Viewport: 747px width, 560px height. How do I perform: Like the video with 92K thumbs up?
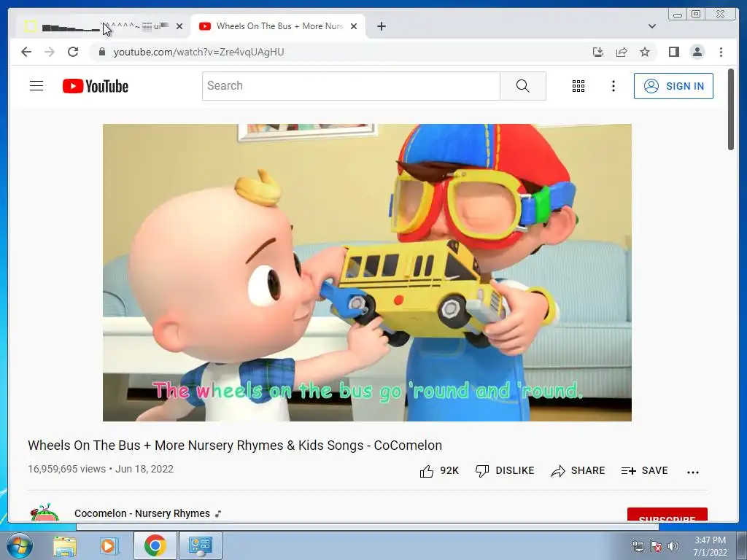[438, 471]
